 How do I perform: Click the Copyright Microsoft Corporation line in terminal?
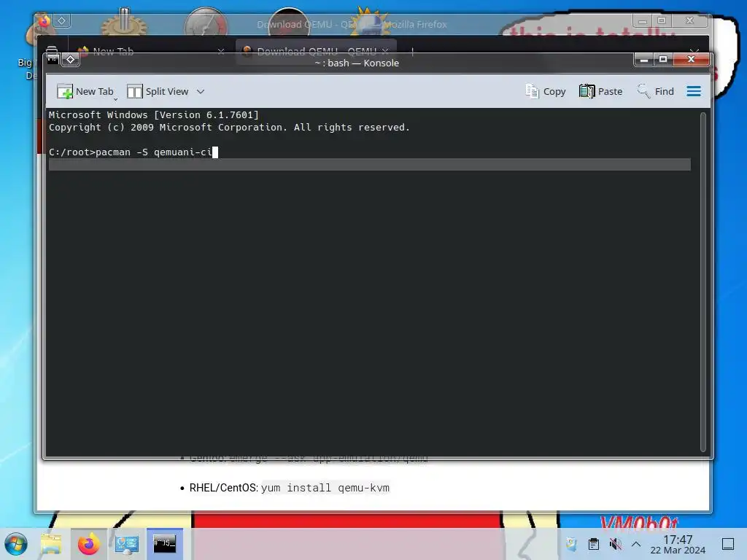(229, 127)
